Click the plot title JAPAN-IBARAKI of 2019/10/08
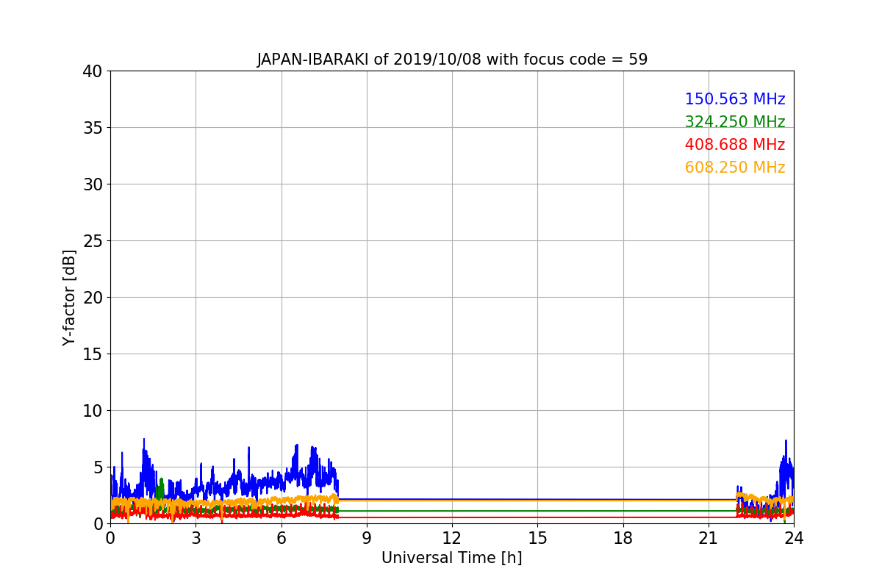This screenshot has width=882, height=588. (x=452, y=60)
